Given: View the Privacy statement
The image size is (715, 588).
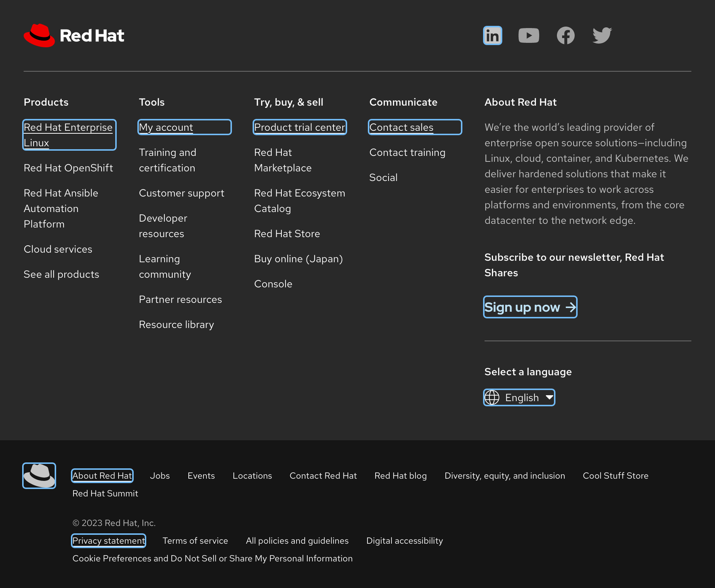Looking at the screenshot, I should tap(108, 540).
